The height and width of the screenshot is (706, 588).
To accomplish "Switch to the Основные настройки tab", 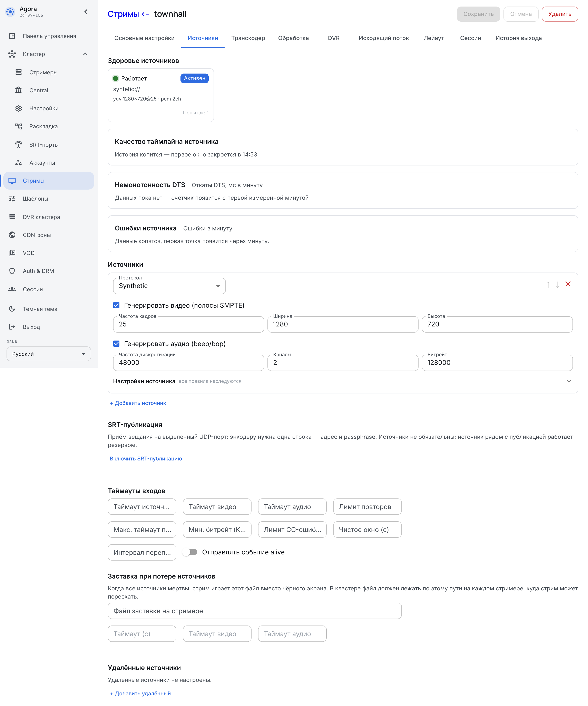I will (x=145, y=38).
